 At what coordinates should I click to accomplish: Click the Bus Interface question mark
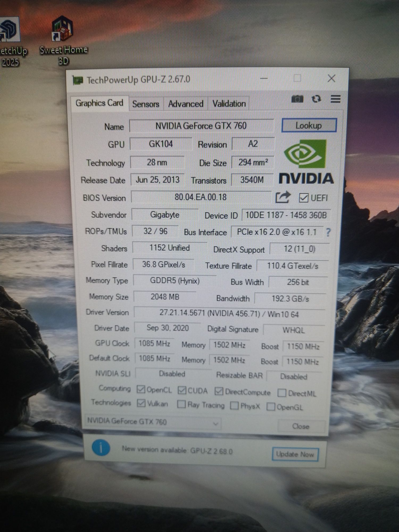click(328, 232)
